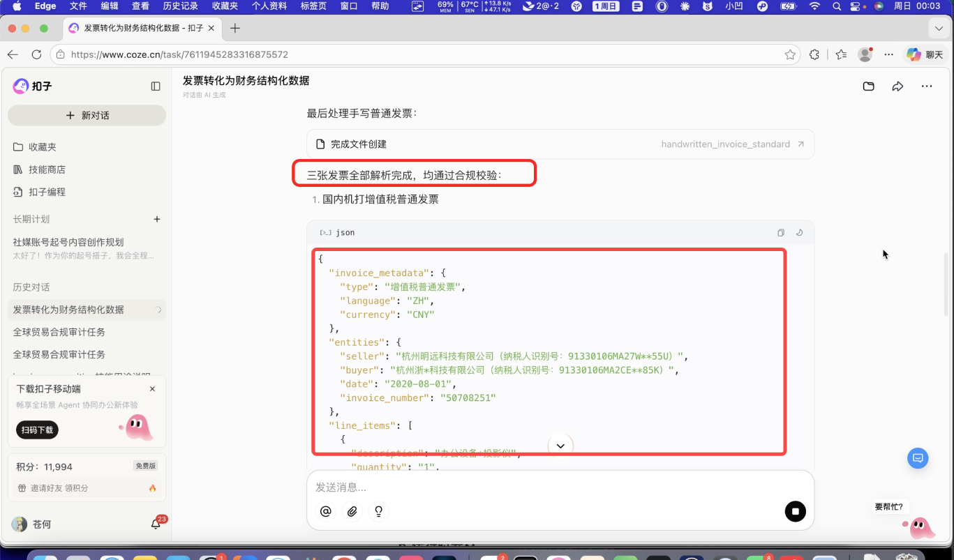954x560 pixels.
Task: Open the 编辑 menu
Action: tap(110, 6)
